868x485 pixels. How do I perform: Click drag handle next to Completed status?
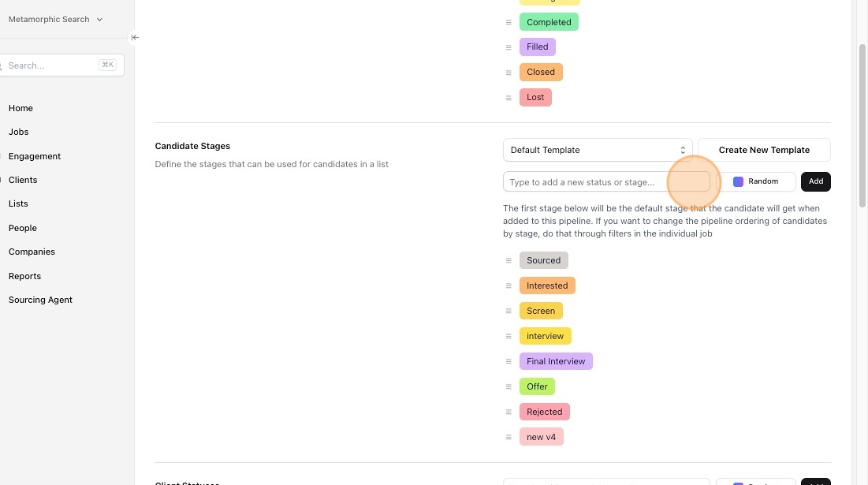509,22
